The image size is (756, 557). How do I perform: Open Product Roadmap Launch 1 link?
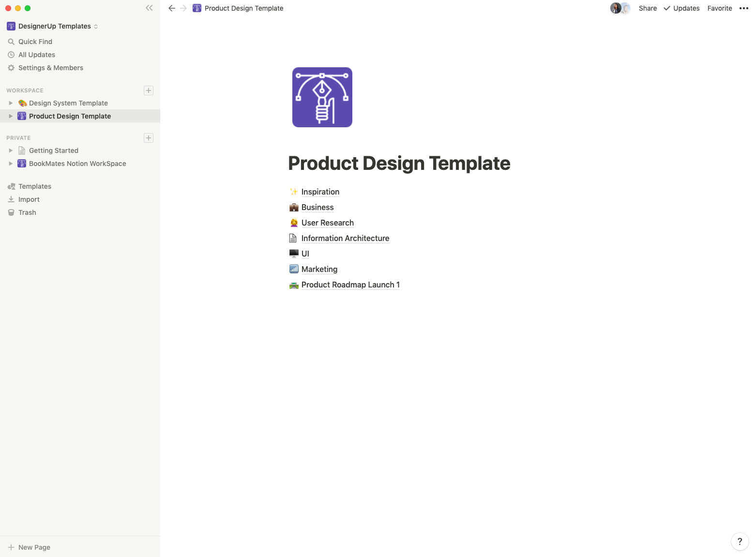point(350,285)
